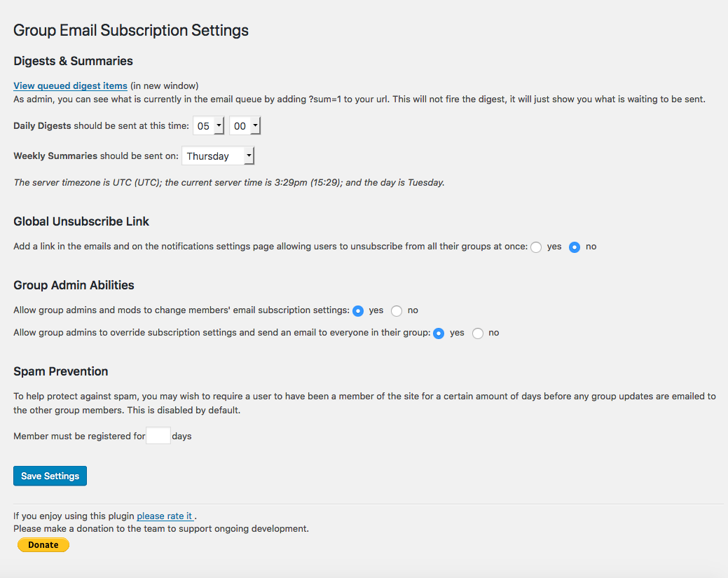
Task: Select no for changing members' subscription settings
Action: [x=397, y=310]
